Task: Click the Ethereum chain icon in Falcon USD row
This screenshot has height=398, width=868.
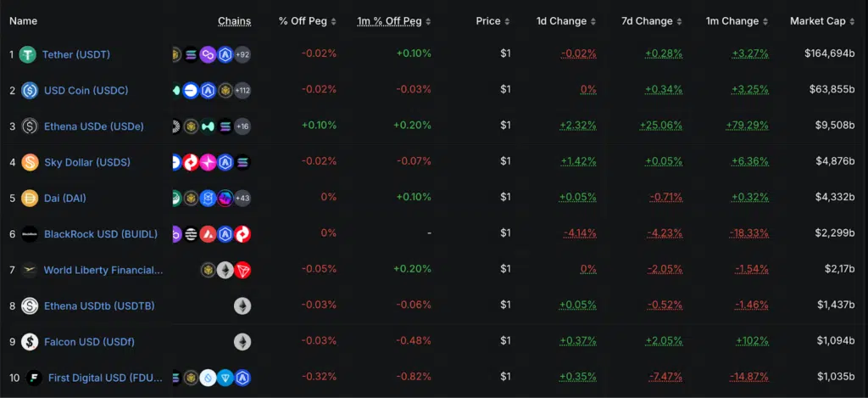Action: [242, 342]
